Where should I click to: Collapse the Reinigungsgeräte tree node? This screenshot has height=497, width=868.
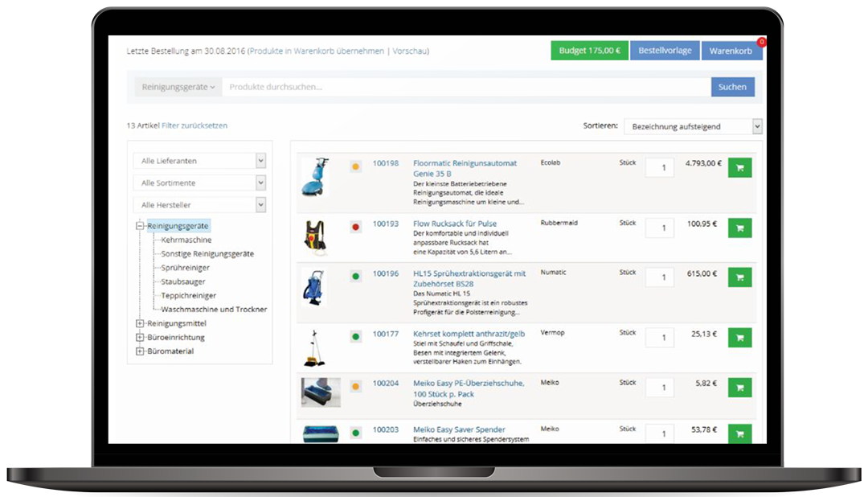coord(140,227)
